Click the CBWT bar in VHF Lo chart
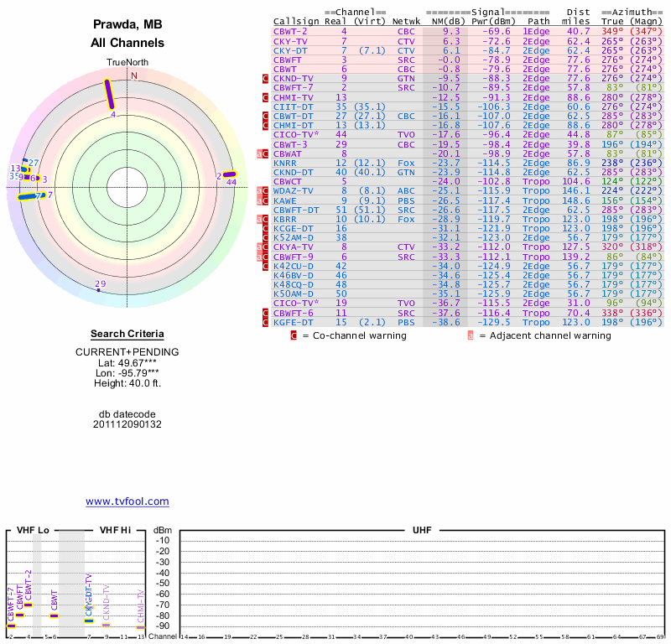The height and width of the screenshot is (644, 671). 54,615
